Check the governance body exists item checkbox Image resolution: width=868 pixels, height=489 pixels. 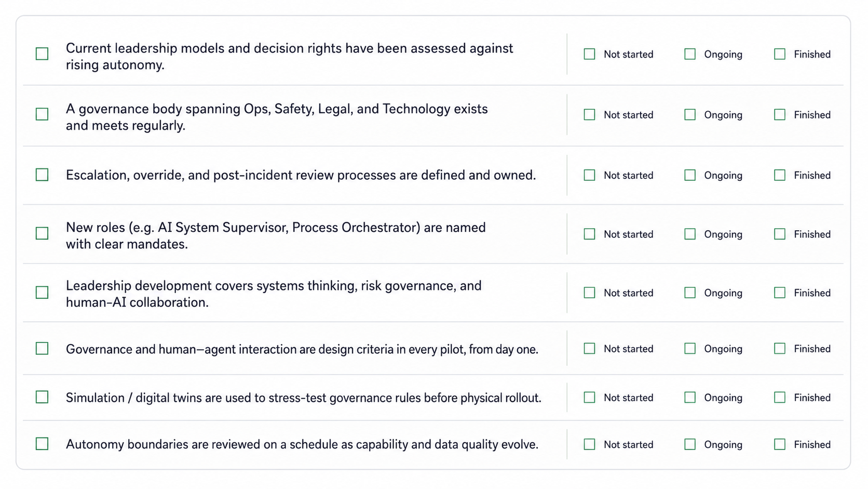click(42, 114)
